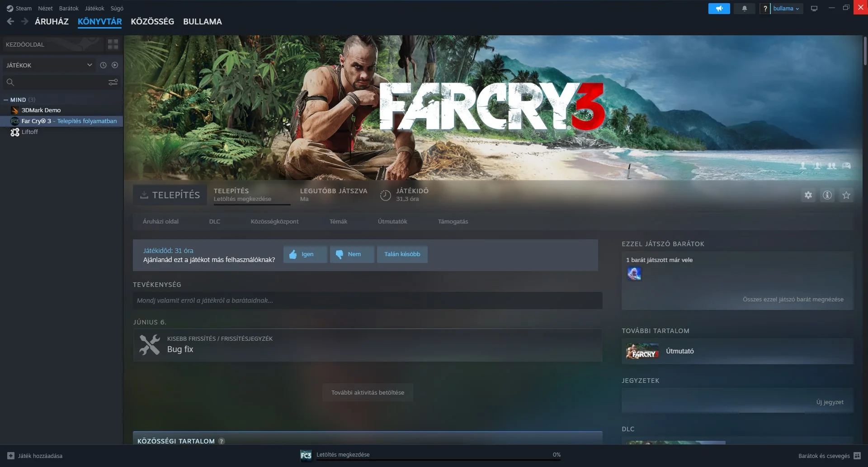The height and width of the screenshot is (467, 868).
Task: Open the bullama account dropdown
Action: [786, 8]
